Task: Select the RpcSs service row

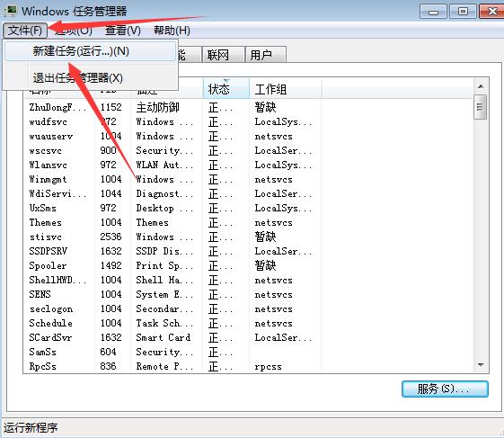Action: click(172, 366)
